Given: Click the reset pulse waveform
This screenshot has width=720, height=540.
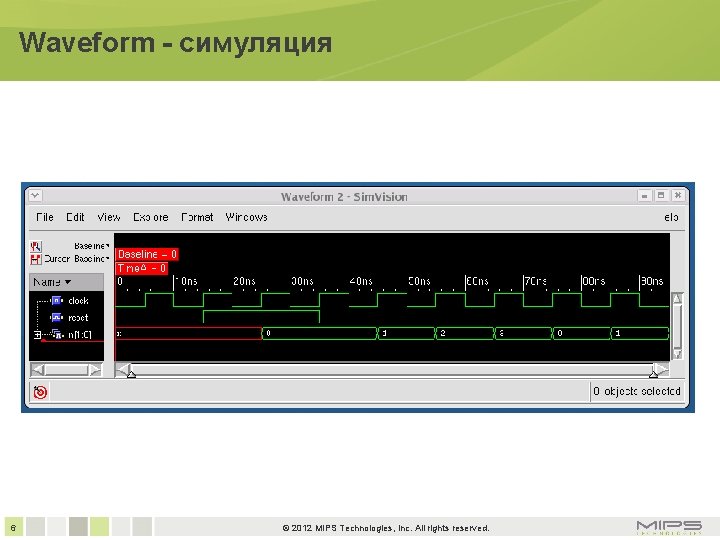Looking at the screenshot, I should click(261, 316).
